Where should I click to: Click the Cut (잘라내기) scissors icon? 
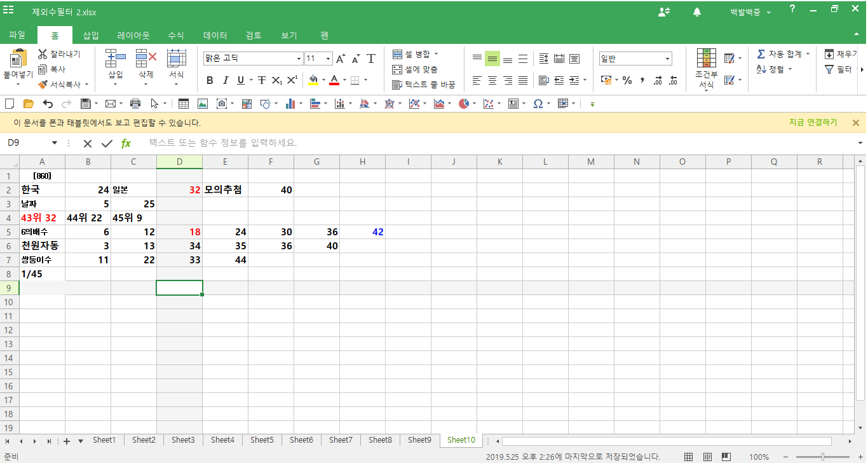tap(43, 55)
